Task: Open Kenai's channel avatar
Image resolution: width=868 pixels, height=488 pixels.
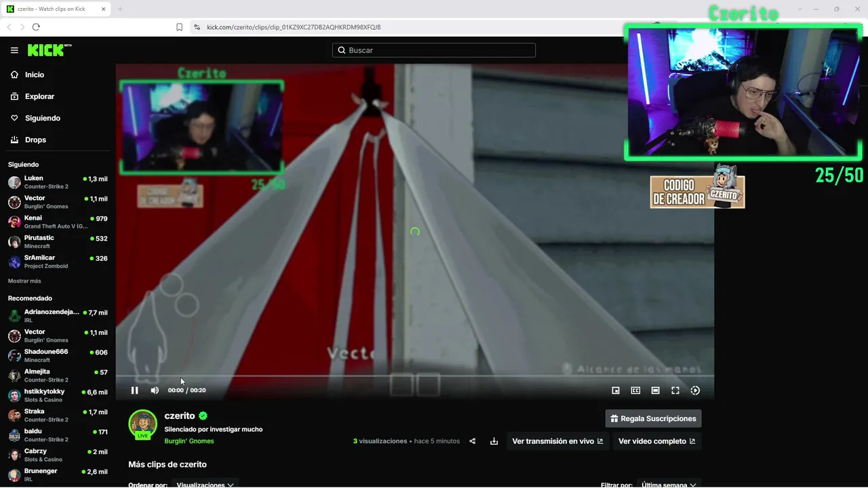Action: (14, 222)
